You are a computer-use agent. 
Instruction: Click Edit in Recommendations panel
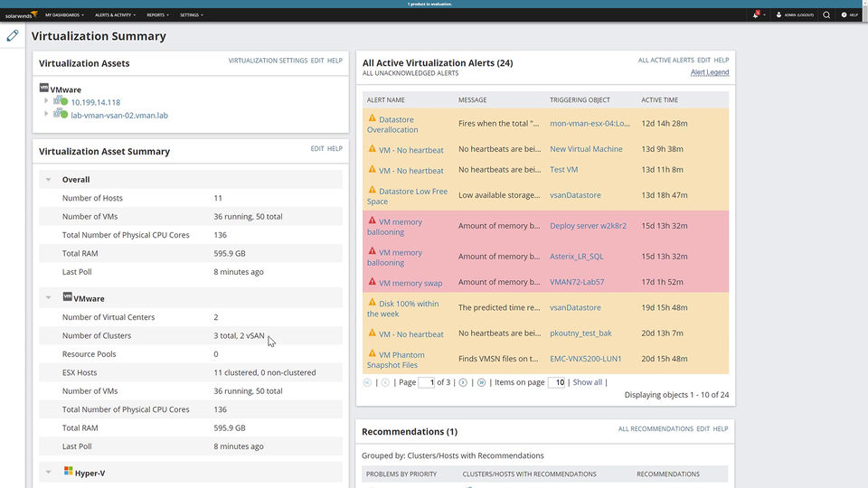pos(703,428)
